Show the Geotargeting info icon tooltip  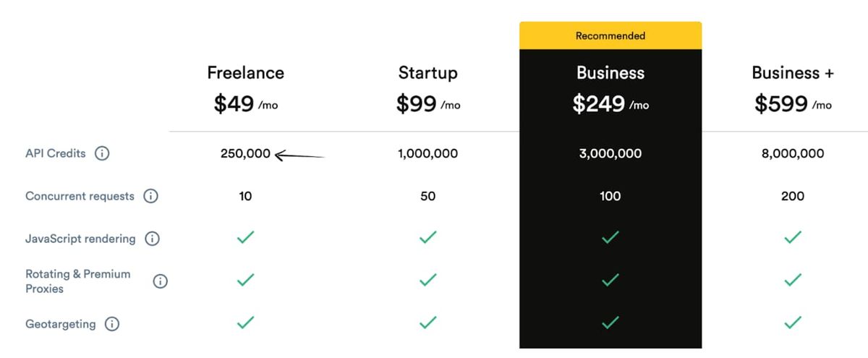pos(112,324)
